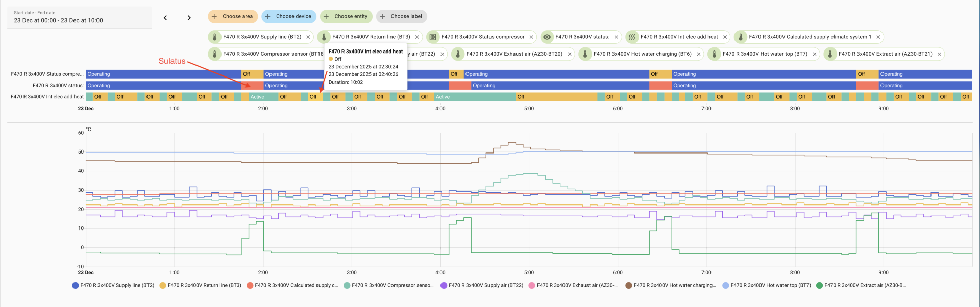Click the thermometer icon on Supply line (BT2) chip
This screenshot has width=980, height=307.
click(215, 37)
